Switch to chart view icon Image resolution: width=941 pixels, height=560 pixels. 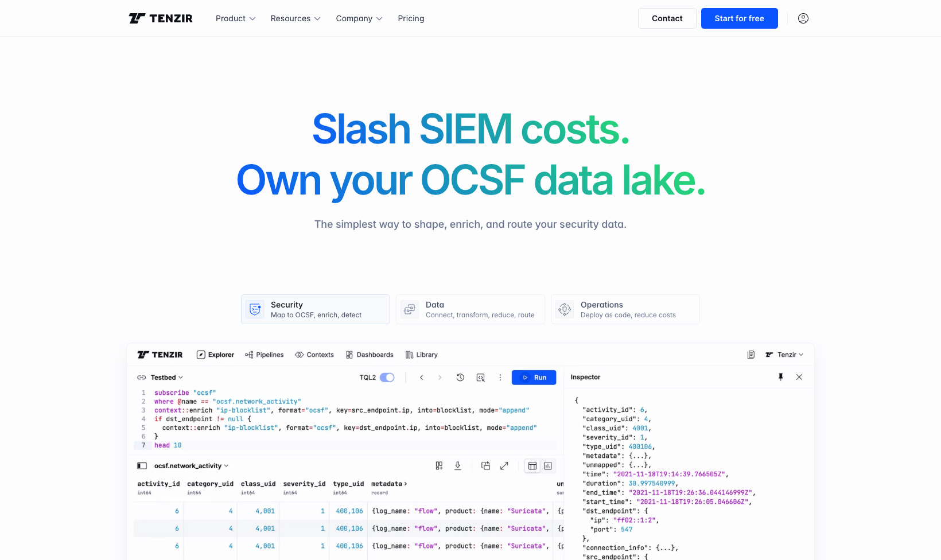pyautogui.click(x=548, y=466)
